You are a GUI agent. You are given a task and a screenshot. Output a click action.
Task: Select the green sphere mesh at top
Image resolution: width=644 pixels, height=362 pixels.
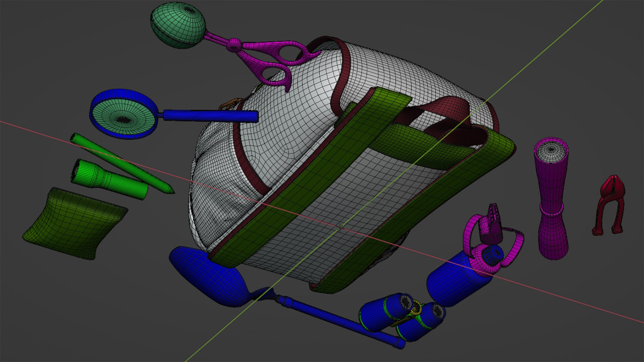tap(178, 25)
